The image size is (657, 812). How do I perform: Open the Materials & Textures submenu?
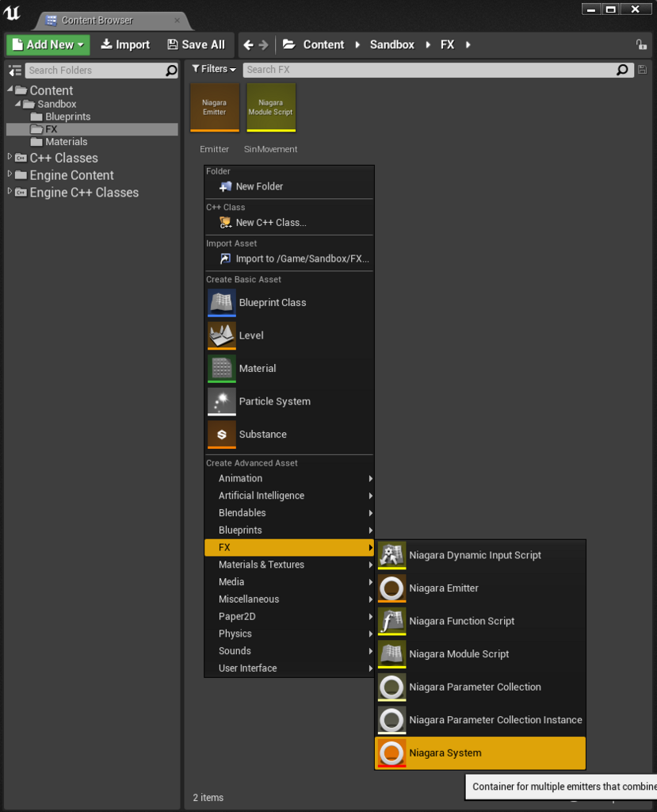pos(289,565)
